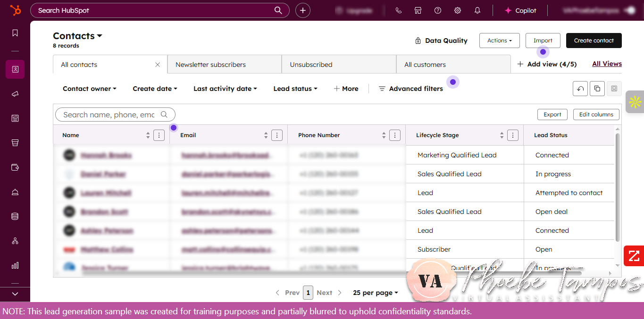Click the Create contact button
644x319 pixels.
point(594,41)
